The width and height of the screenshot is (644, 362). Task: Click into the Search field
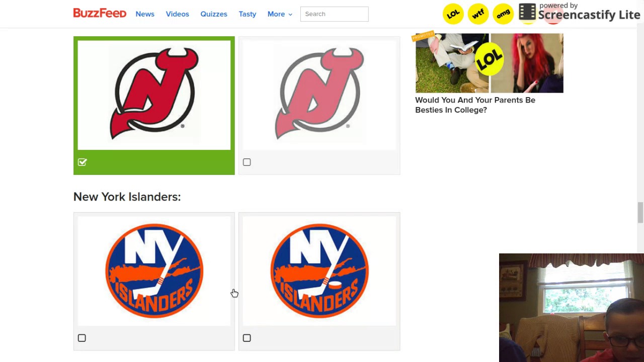pos(334,14)
